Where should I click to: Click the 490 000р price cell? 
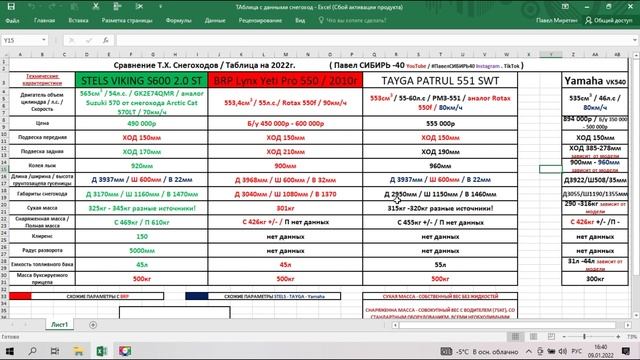[142, 123]
